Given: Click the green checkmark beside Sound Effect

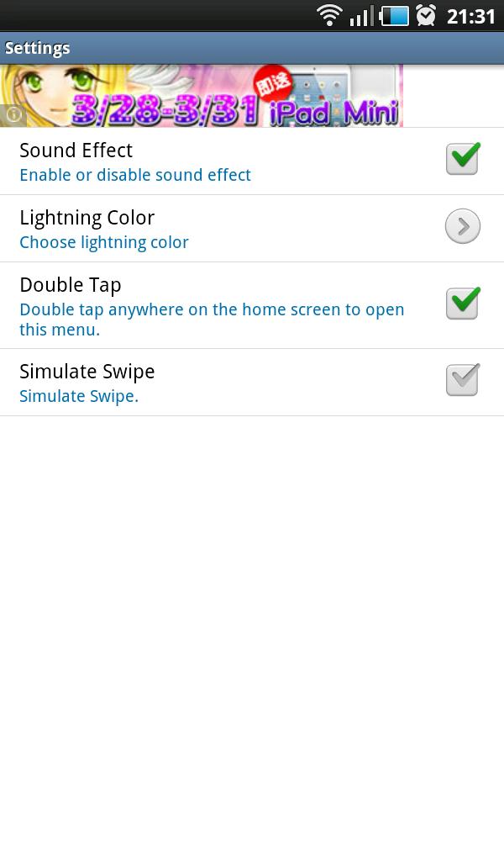Looking at the screenshot, I should point(462,156).
